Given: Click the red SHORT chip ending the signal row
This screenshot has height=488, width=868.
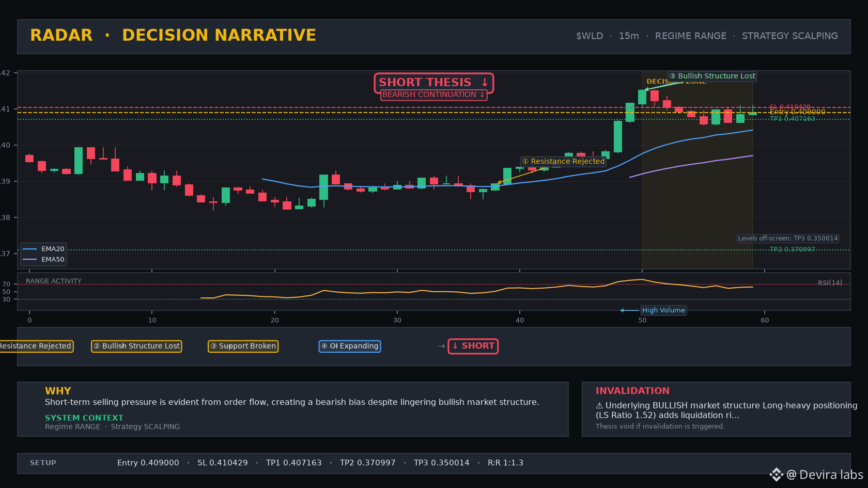Looking at the screenshot, I should click(473, 346).
